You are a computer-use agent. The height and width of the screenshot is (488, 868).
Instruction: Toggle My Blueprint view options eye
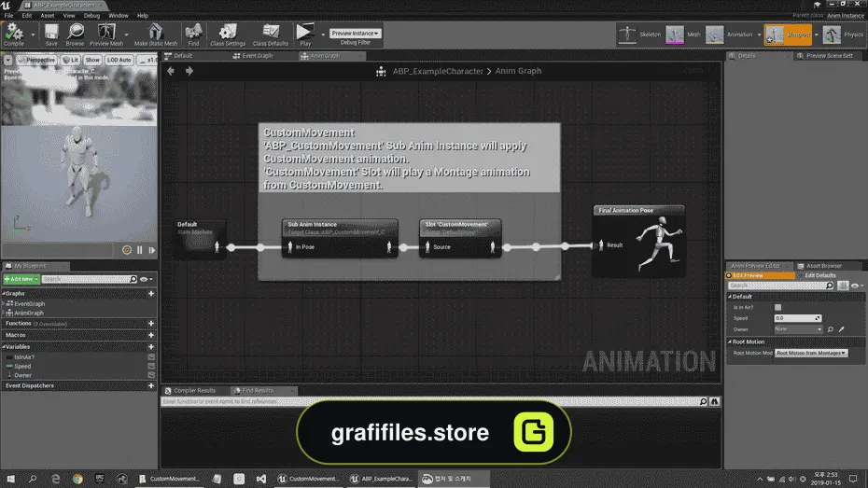(145, 279)
